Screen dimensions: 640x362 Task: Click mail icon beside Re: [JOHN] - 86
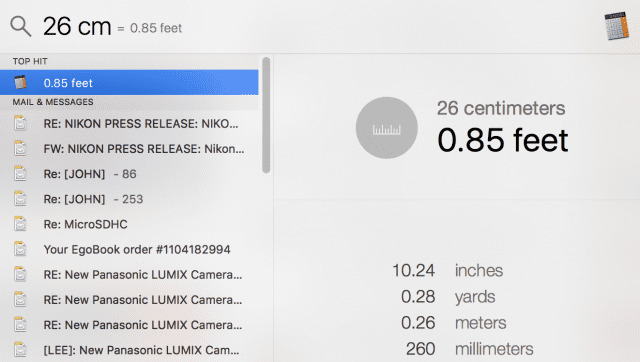point(20,174)
